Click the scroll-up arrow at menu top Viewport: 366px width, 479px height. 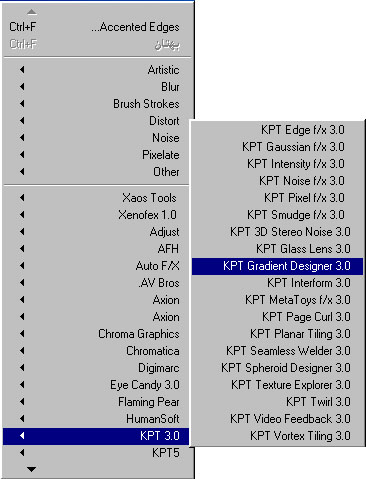click(32, 12)
